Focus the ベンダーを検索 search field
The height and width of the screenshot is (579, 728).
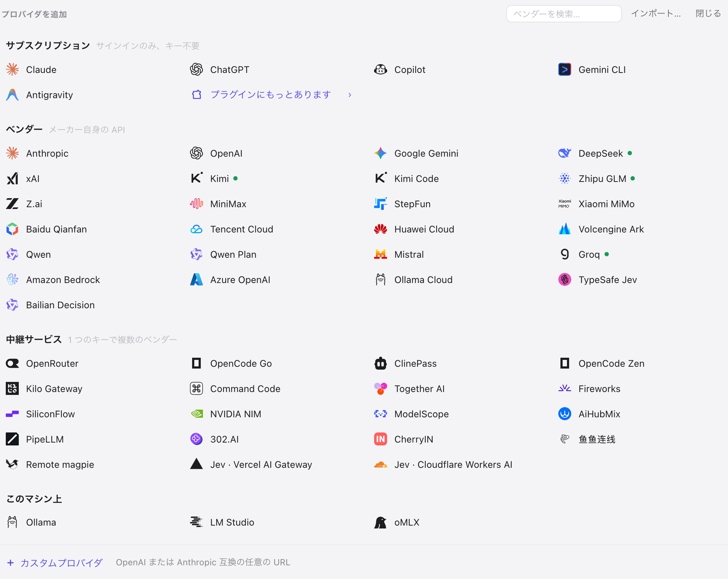coord(564,14)
